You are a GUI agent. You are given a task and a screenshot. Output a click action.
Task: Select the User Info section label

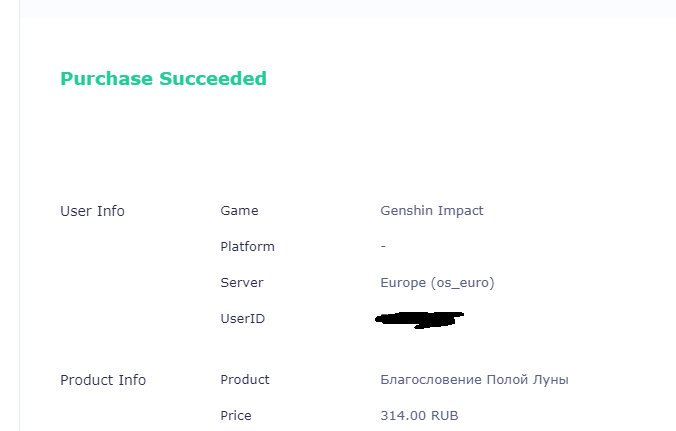92,211
